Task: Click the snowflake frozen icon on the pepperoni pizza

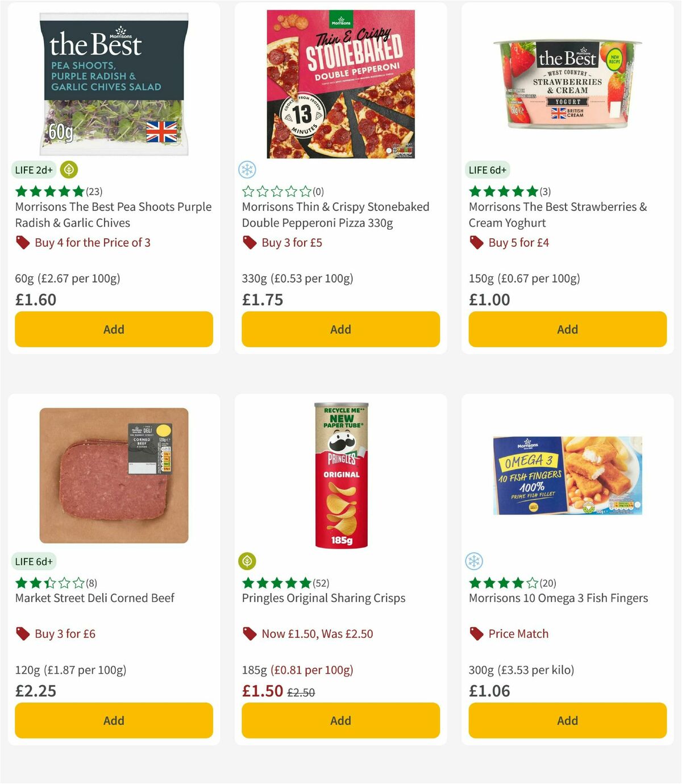Action: coord(248,169)
